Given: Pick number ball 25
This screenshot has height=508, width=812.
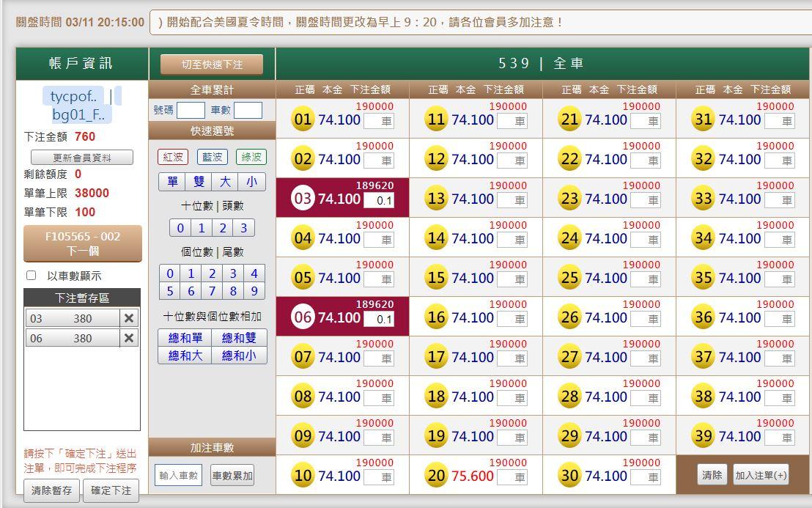Looking at the screenshot, I should [569, 278].
